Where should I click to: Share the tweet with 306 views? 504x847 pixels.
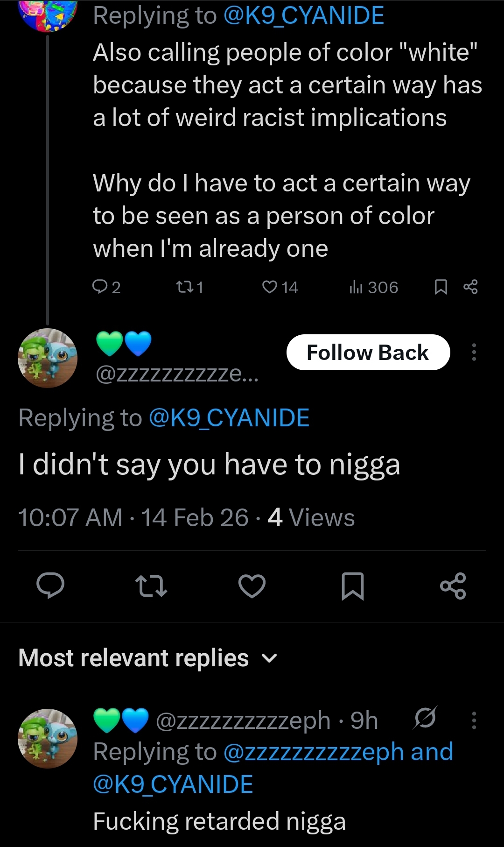pos(470,287)
